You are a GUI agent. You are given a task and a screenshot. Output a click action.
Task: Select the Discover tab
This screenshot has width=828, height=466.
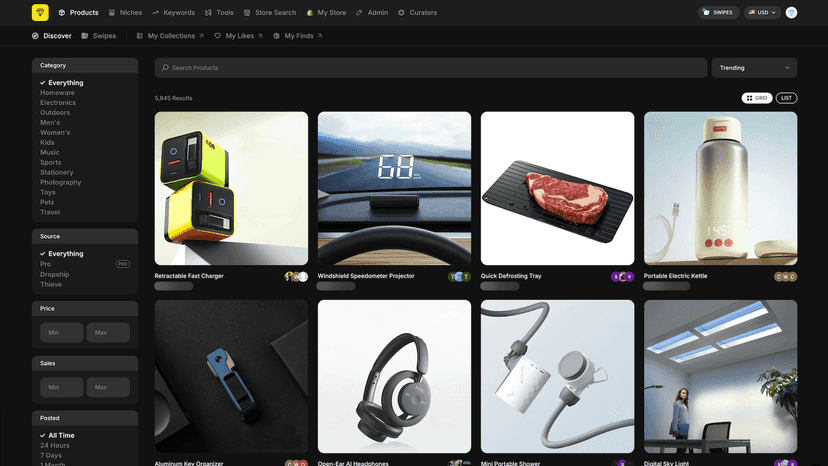pyautogui.click(x=52, y=36)
